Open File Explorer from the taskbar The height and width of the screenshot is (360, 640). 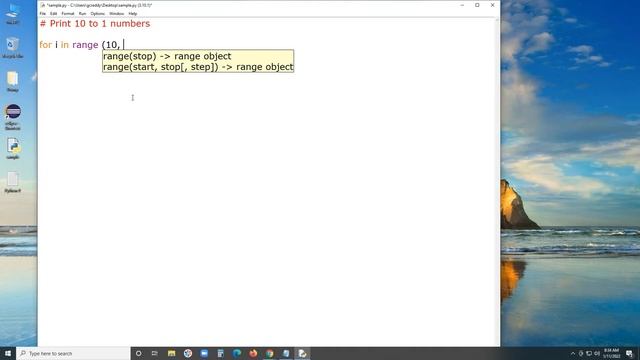pyautogui.click(x=171, y=353)
